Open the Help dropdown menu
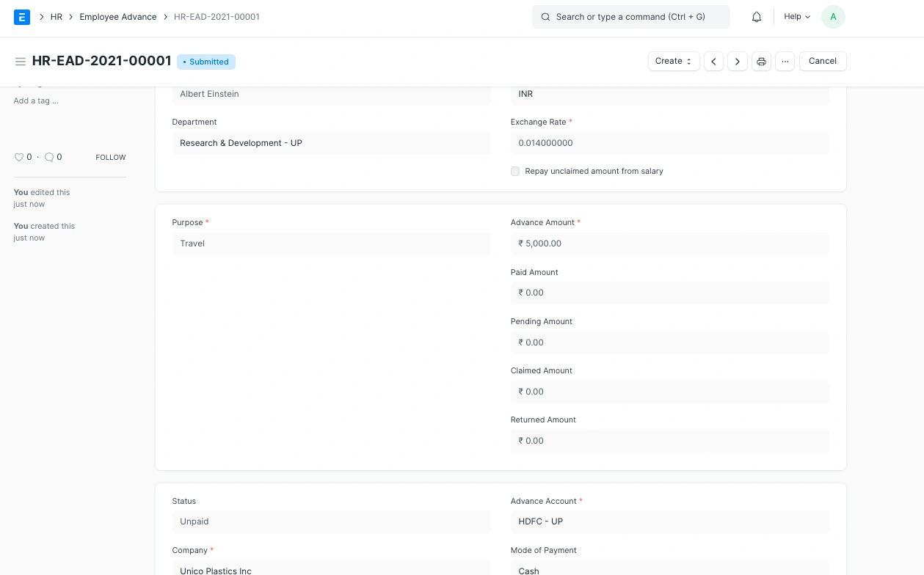The height and width of the screenshot is (575, 924). point(796,17)
